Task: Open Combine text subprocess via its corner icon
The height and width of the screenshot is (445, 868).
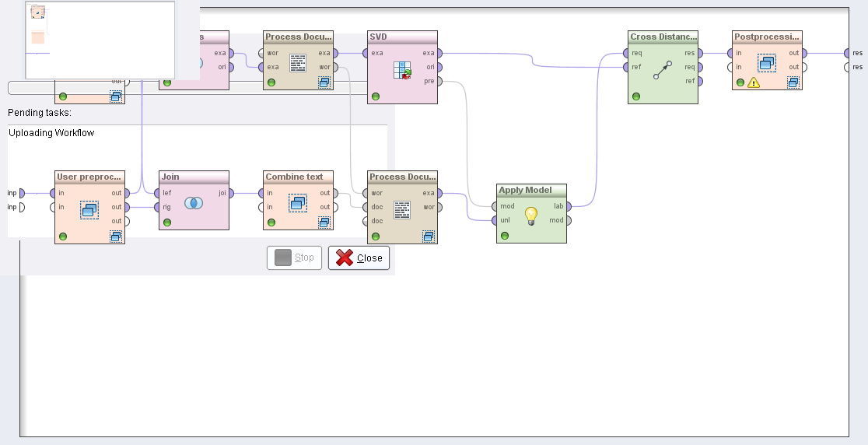Action: click(x=324, y=223)
